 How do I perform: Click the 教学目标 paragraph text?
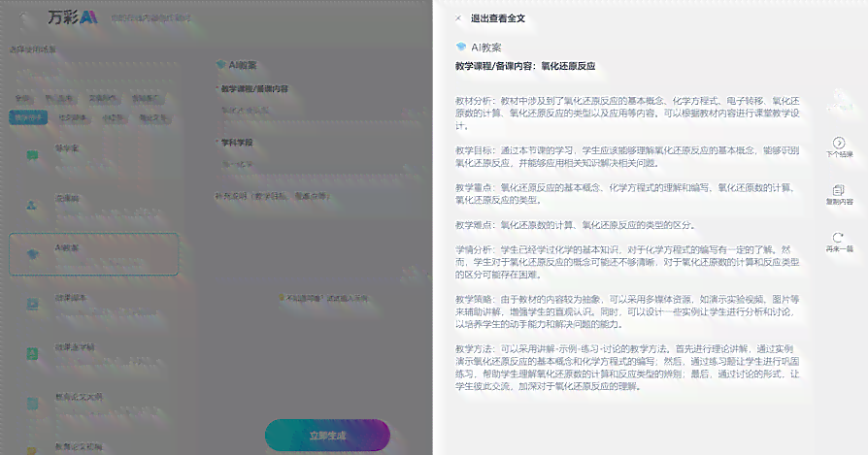tap(627, 156)
